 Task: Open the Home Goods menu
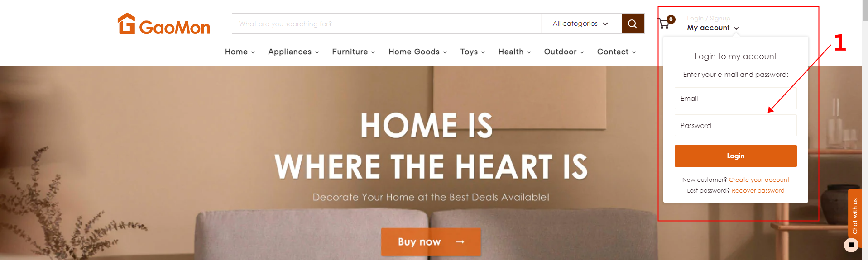(x=418, y=52)
